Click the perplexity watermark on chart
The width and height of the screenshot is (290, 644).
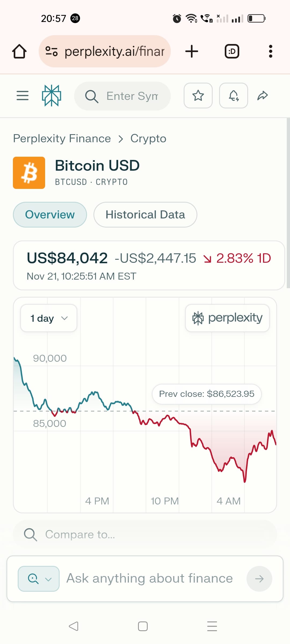tap(227, 318)
